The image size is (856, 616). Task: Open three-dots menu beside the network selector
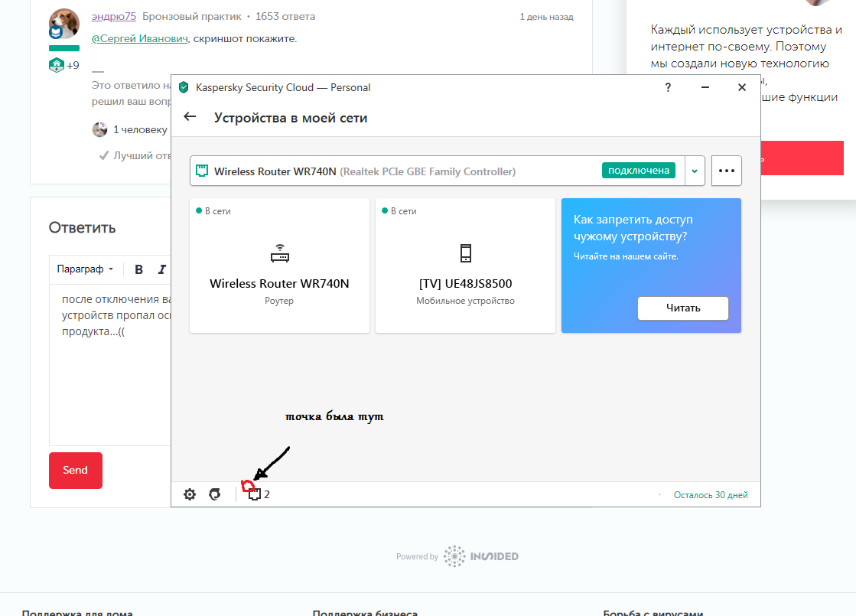click(x=727, y=171)
